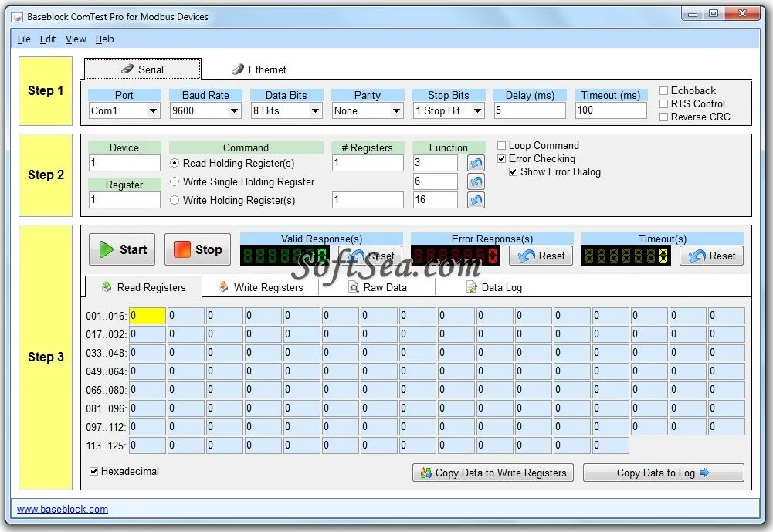Click first register cell in row 065..080
This screenshot has height=532, width=773.
(147, 390)
